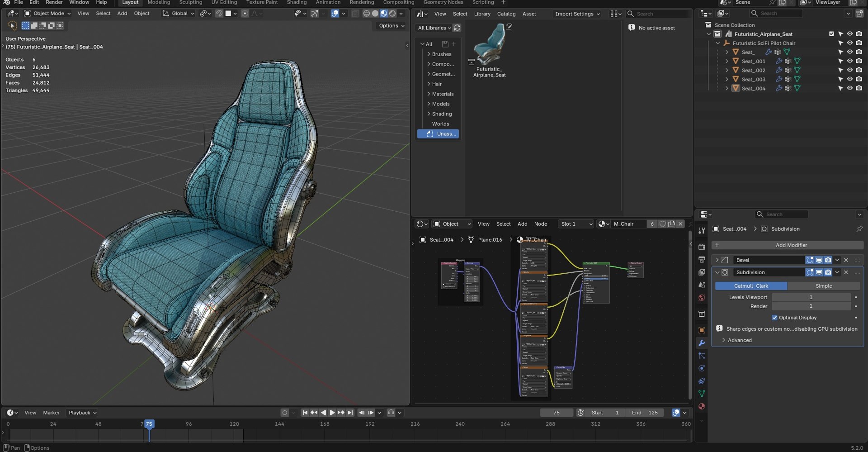Open the Scene properties tab
Image resolution: width=868 pixels, height=452 pixels.
coord(702,285)
